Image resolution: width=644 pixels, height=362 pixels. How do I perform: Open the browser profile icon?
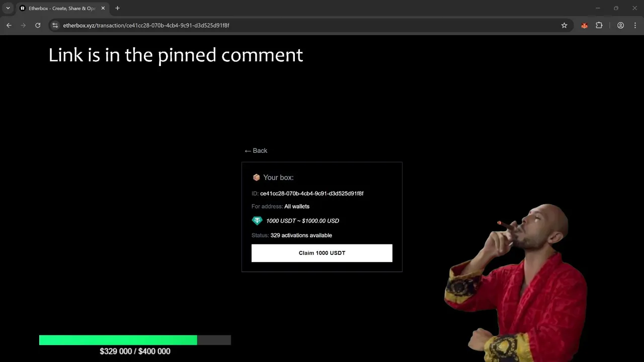(620, 25)
